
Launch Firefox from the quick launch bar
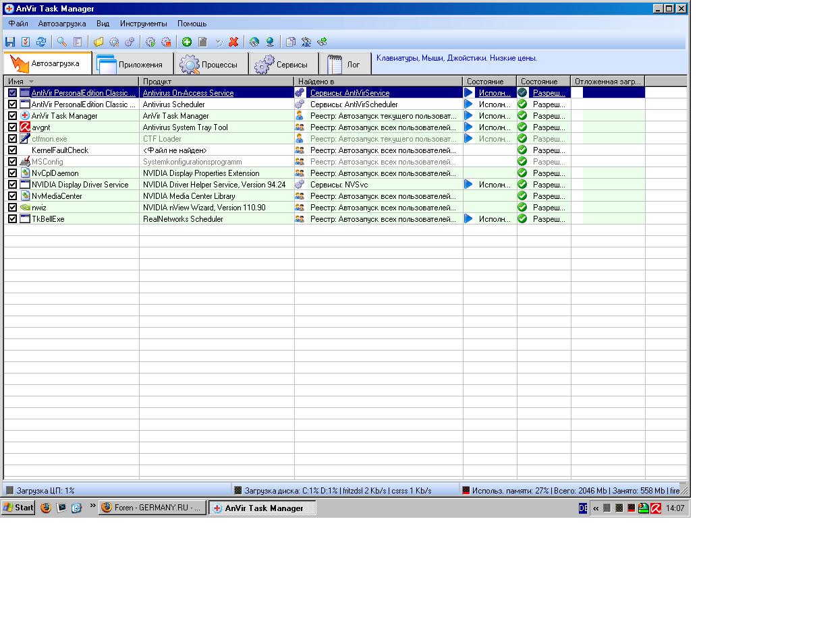click(46, 508)
